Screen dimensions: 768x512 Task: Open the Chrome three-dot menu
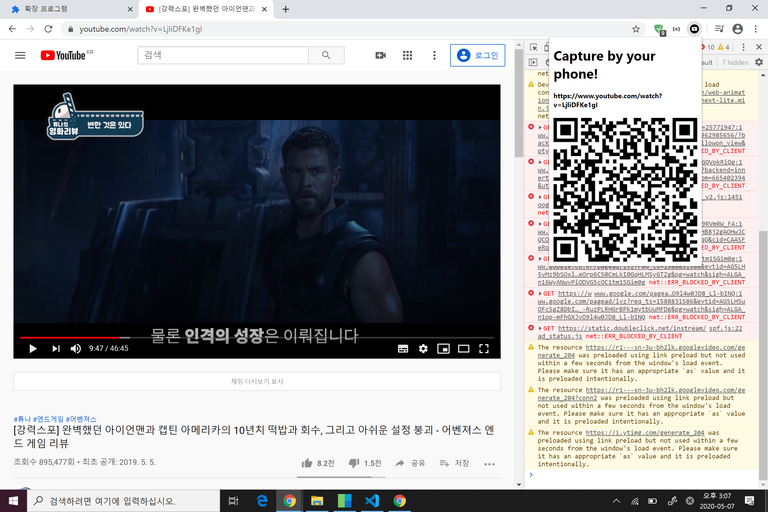tap(756, 29)
